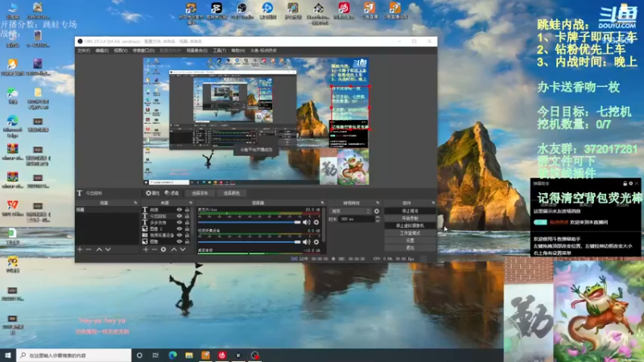Move the scene down in the Scenes panel
Viewport: 644px width, 362px height.
[108, 249]
